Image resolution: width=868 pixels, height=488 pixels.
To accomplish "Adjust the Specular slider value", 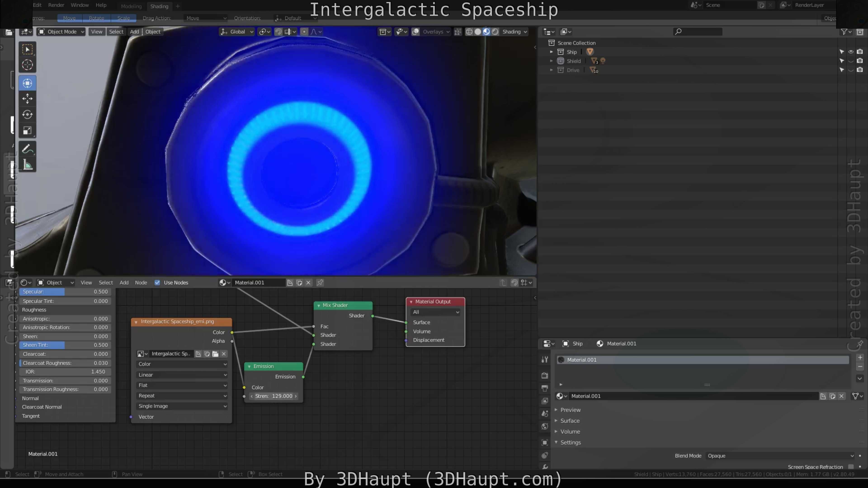I will coord(65,292).
